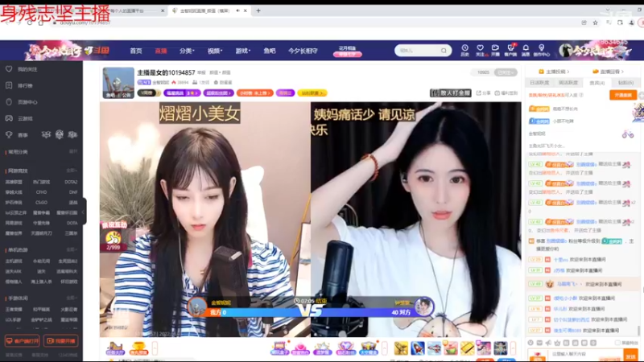Viewport: 644px width, 362px height.
Task: Open 赛事 trophy icon in sidebar
Action: click(x=9, y=134)
